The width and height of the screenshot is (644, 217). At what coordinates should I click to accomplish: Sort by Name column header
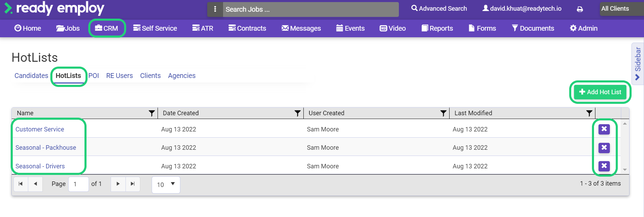25,113
